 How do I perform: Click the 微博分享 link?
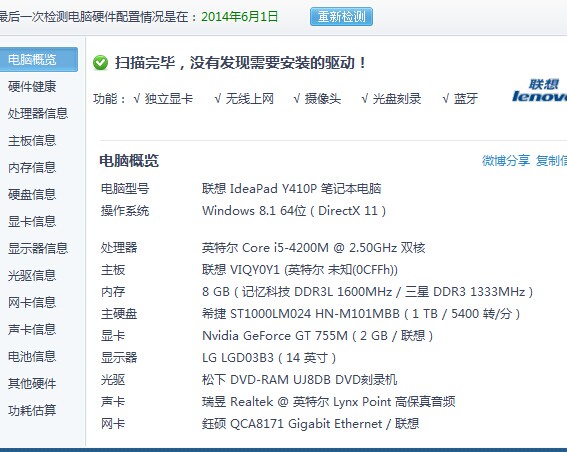pos(506,161)
